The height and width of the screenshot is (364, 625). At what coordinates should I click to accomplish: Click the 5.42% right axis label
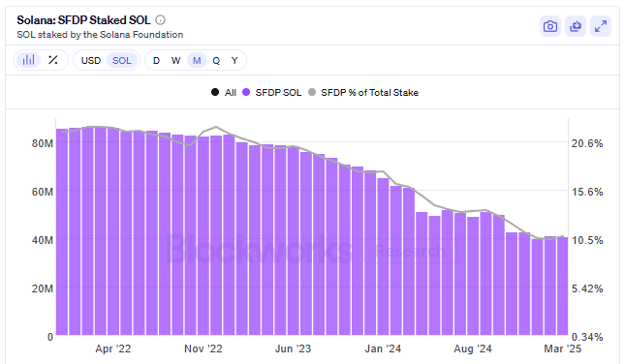[x=587, y=288]
